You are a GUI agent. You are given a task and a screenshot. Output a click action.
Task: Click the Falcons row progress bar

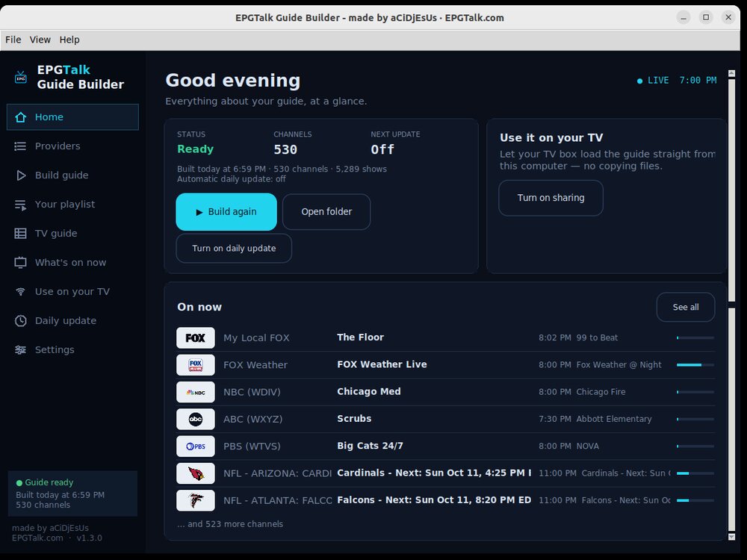pyautogui.click(x=695, y=501)
